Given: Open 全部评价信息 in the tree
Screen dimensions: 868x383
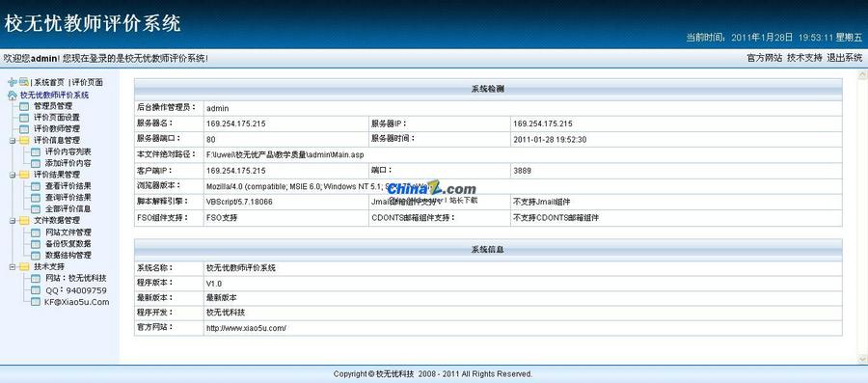Looking at the screenshot, I should coord(68,209).
